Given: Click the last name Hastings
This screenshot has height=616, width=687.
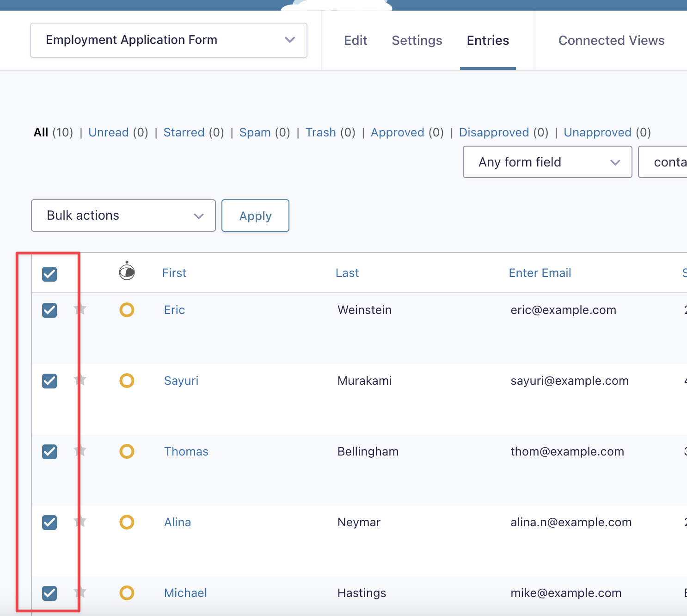Looking at the screenshot, I should tap(362, 593).
